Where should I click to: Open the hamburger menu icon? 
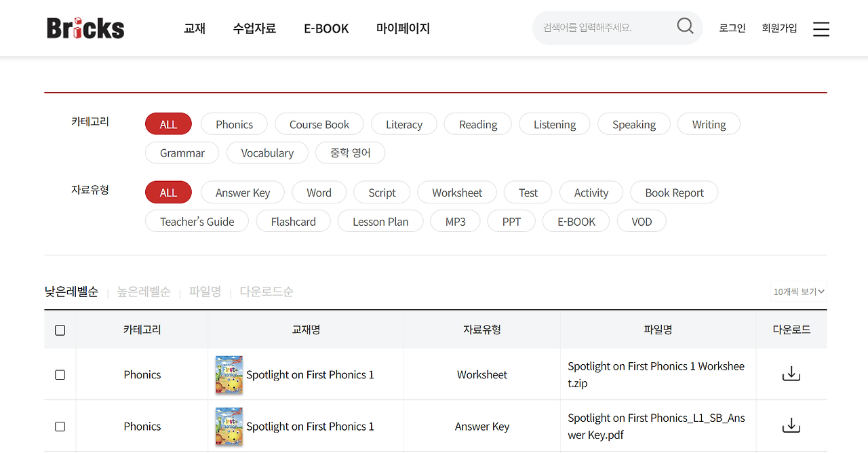point(821,29)
